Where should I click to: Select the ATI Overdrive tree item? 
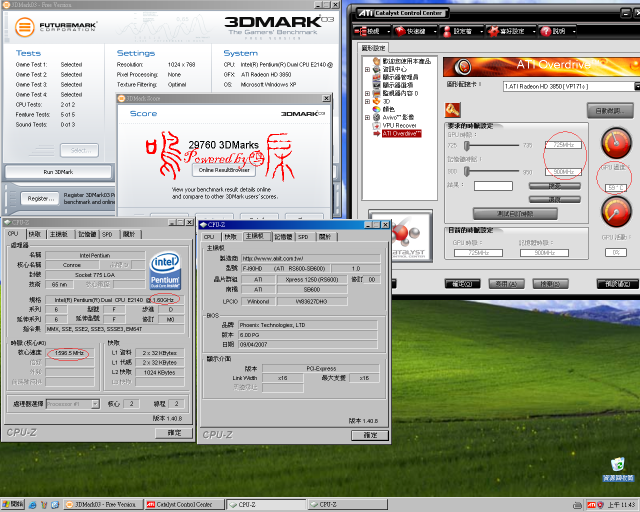(x=401, y=134)
